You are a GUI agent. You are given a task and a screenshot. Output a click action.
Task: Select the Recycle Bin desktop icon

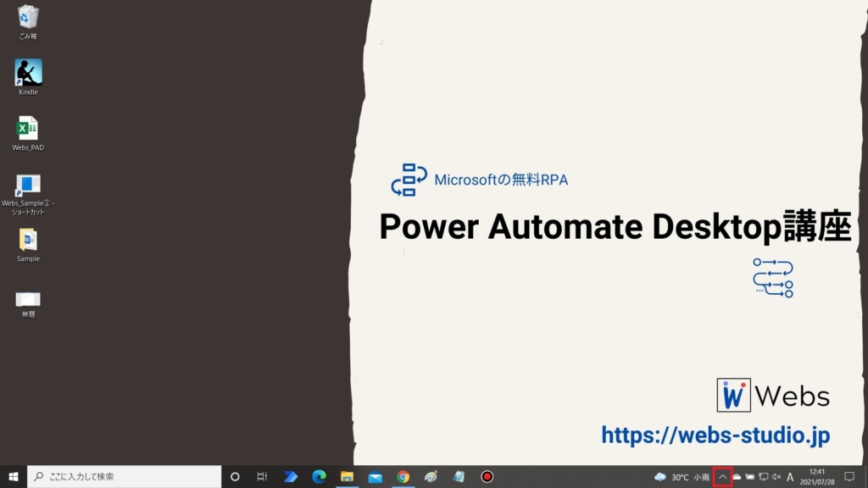coord(28,21)
